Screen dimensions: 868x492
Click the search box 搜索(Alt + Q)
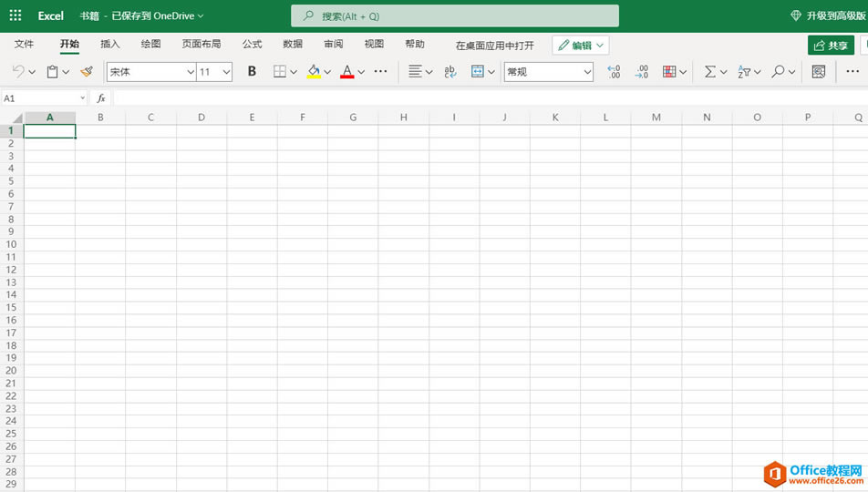click(x=455, y=16)
